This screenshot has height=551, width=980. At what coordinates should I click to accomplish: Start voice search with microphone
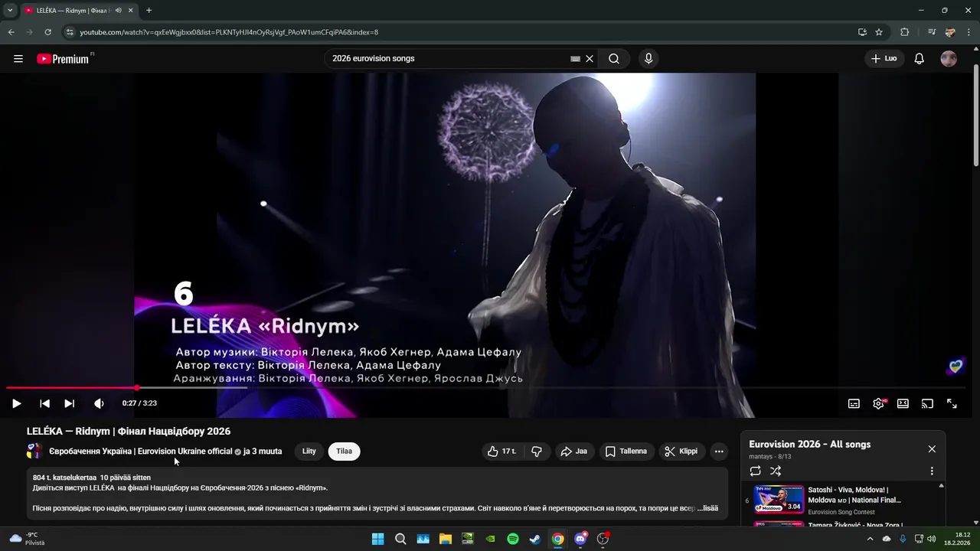(648, 59)
